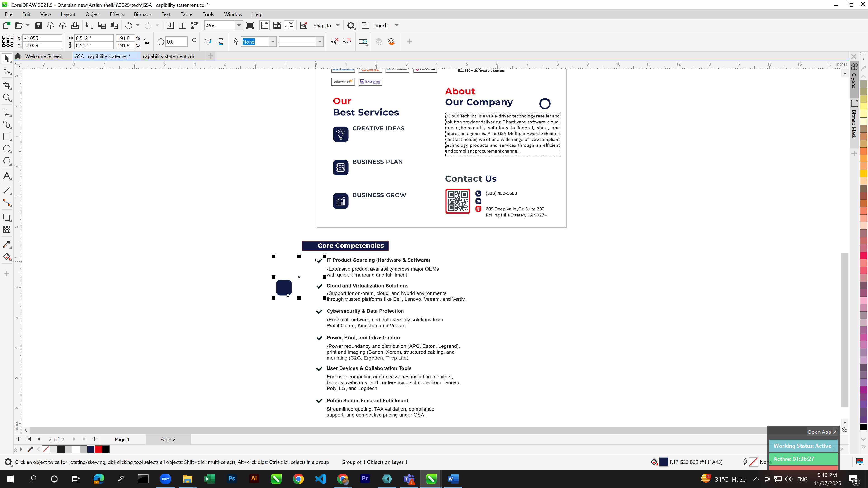Select the Shape edit tool
Screen dimensions: 868x488
(x=7, y=71)
